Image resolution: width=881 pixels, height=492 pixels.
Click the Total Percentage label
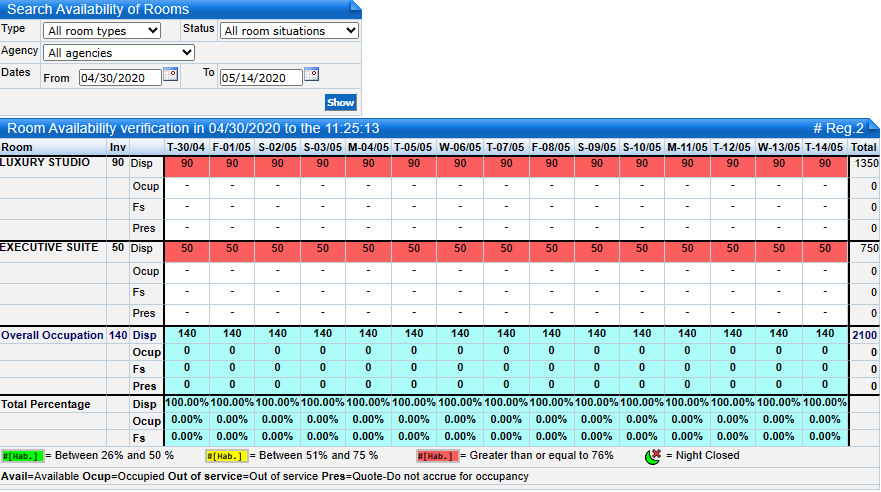46,404
